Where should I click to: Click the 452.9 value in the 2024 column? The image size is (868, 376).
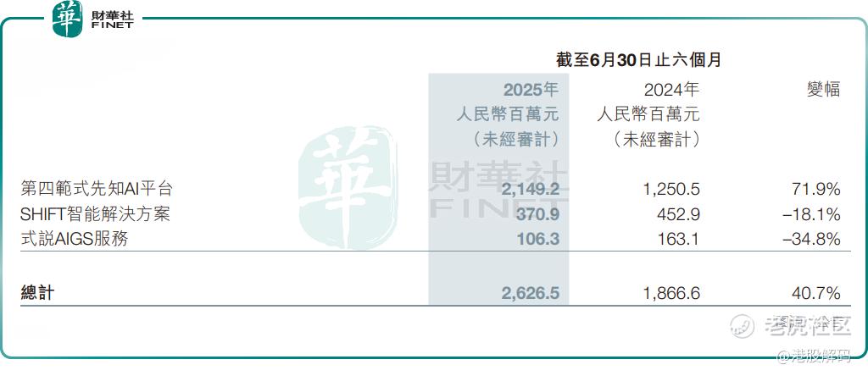[x=678, y=213]
